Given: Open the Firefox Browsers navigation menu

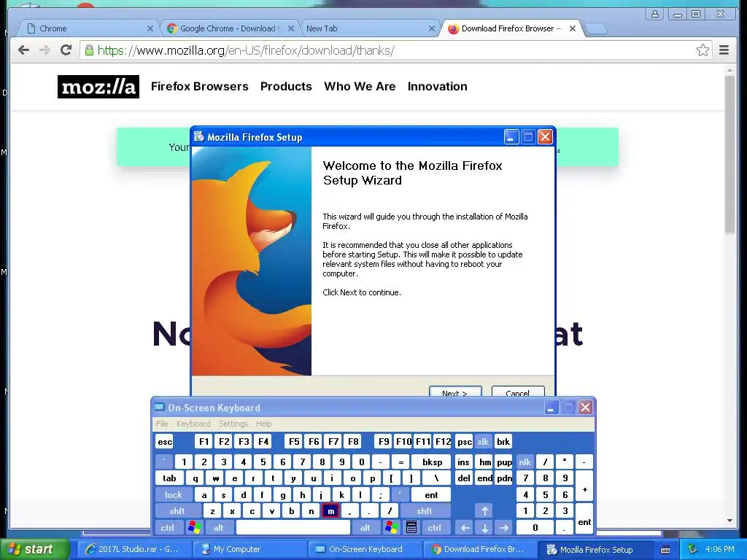Looking at the screenshot, I should pyautogui.click(x=200, y=87).
